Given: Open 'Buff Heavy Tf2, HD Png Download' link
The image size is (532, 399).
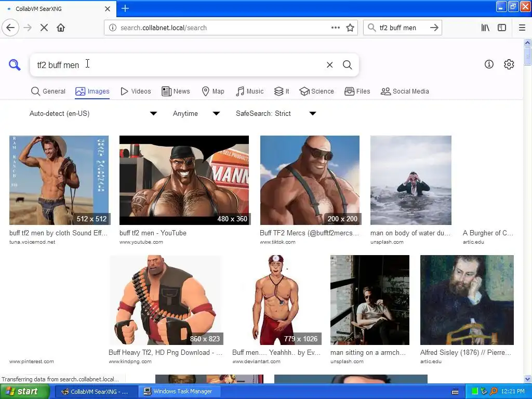Looking at the screenshot, I should (x=166, y=353).
